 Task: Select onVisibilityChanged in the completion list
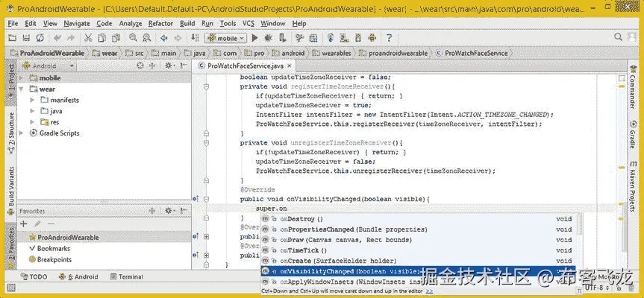tap(418, 271)
